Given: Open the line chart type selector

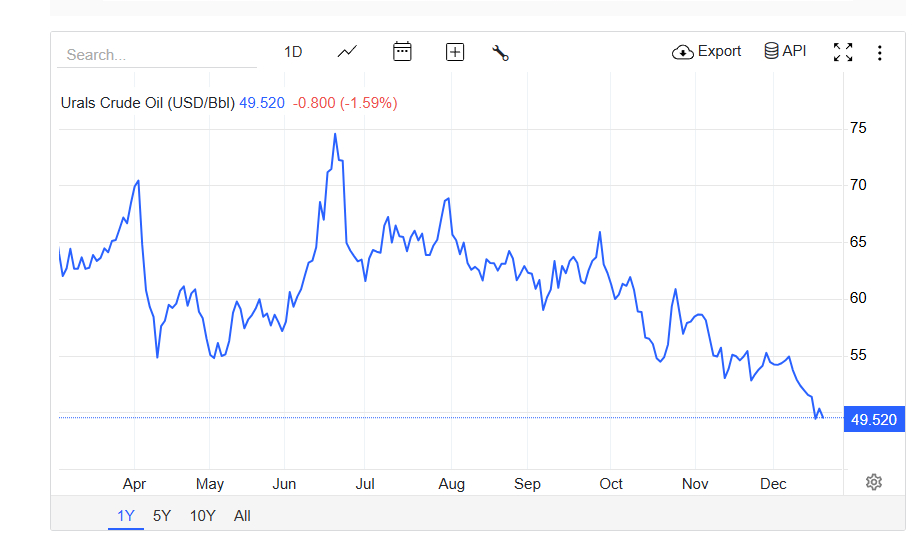Looking at the screenshot, I should (347, 52).
